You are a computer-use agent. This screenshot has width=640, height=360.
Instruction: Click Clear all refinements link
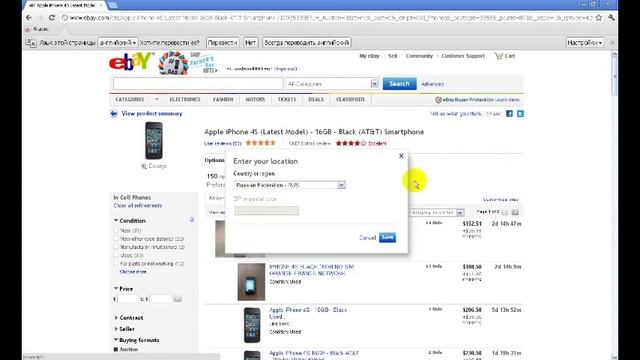tap(138, 206)
